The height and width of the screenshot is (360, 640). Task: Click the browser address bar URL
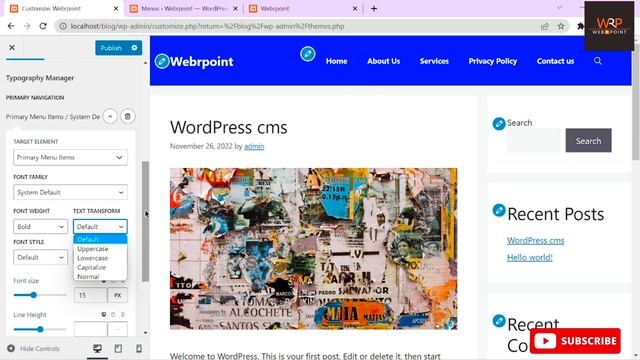[x=207, y=26]
